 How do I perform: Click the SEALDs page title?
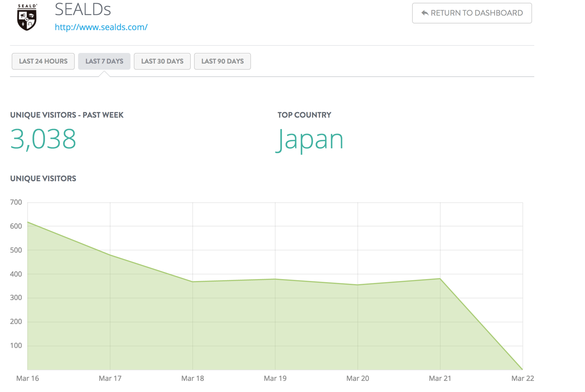[x=83, y=10]
